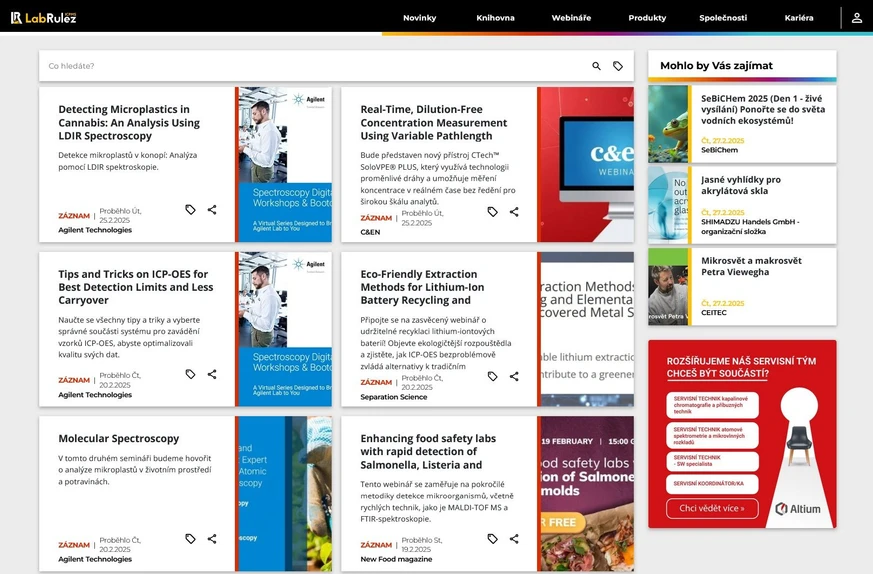Click 'C&EN' organizer name
The image size is (873, 574).
[370, 232]
